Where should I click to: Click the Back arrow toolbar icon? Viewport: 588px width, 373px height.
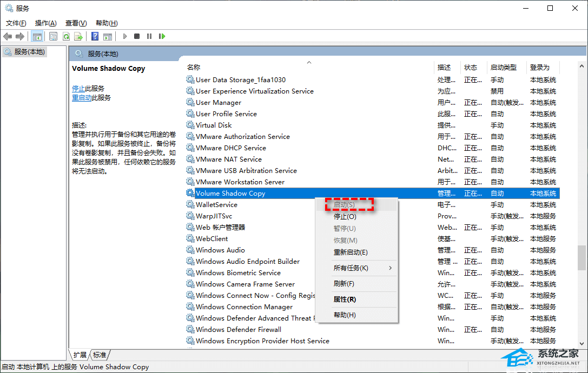click(x=8, y=36)
